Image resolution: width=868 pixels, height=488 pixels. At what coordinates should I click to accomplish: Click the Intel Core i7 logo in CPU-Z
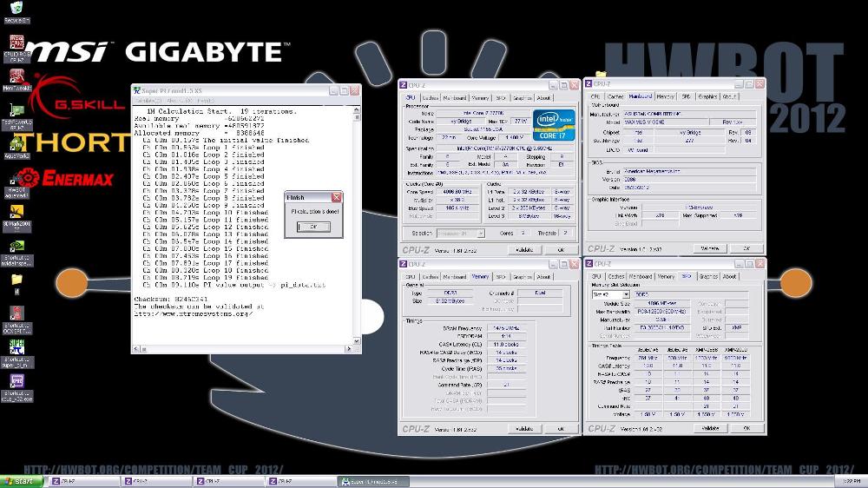tap(554, 125)
